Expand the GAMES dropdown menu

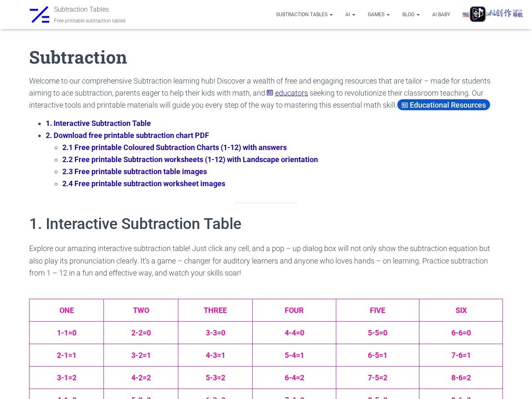[x=379, y=15]
